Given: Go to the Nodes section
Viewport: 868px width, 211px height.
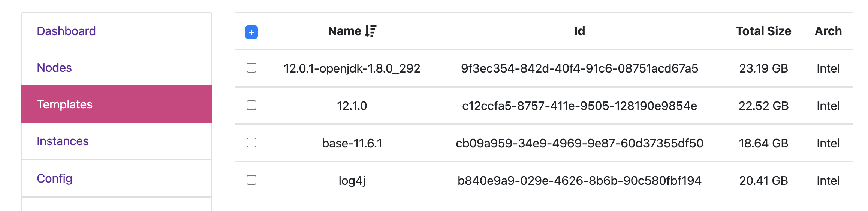Looking at the screenshot, I should pyautogui.click(x=54, y=68).
